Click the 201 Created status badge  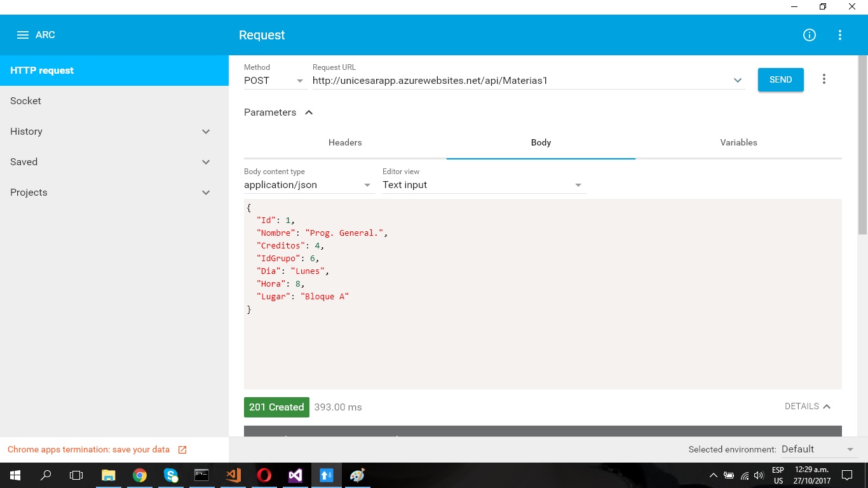[x=276, y=407]
